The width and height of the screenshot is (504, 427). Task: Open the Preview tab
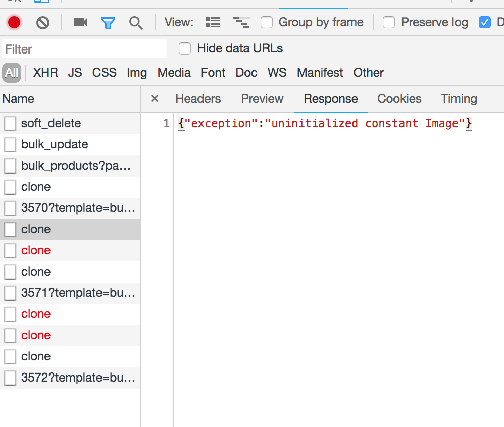(x=262, y=98)
